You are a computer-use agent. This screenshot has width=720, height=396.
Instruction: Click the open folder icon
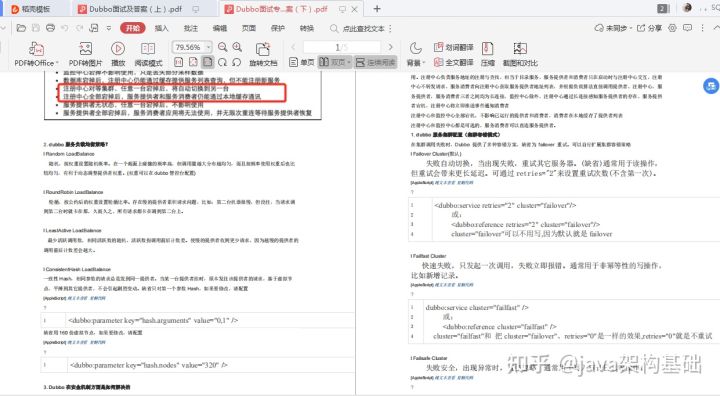click(21, 28)
